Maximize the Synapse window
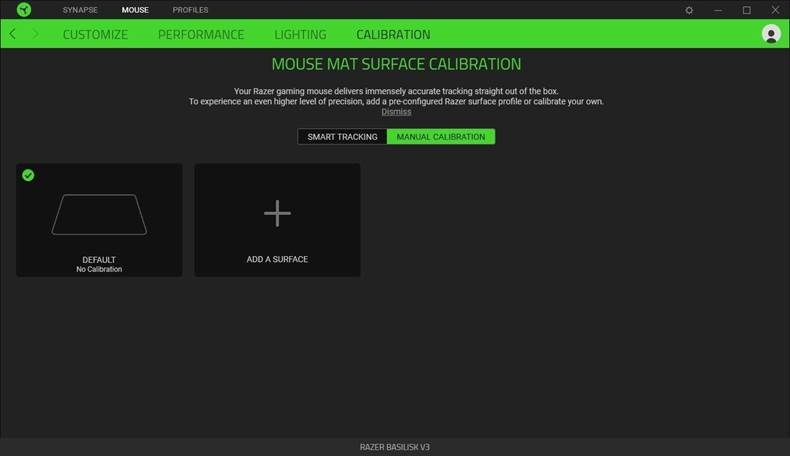790x456 pixels. point(747,10)
